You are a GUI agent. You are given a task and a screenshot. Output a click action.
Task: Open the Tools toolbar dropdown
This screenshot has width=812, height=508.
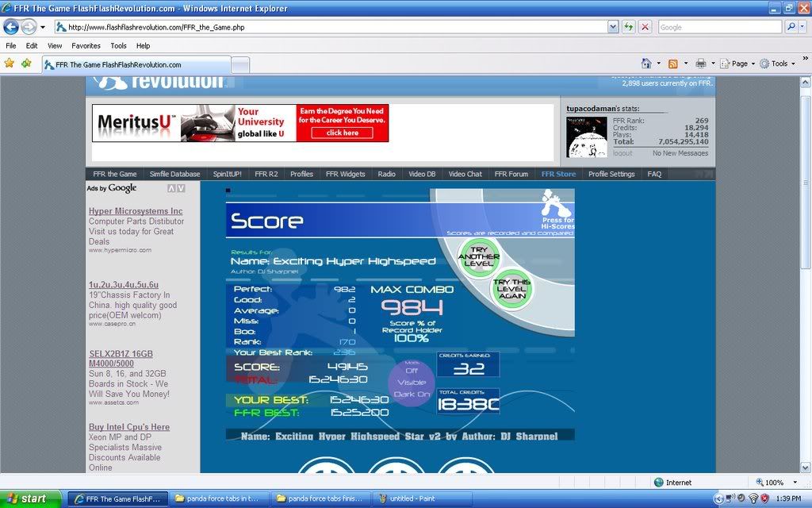click(779, 63)
